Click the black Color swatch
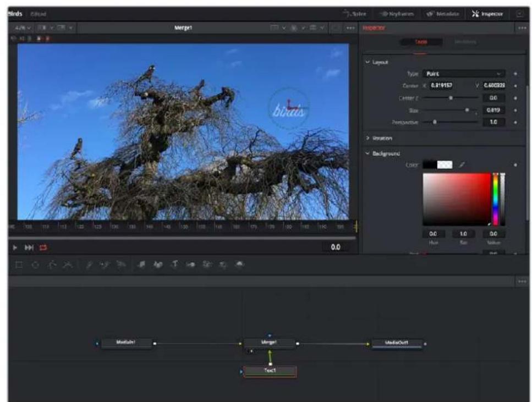 430,165
